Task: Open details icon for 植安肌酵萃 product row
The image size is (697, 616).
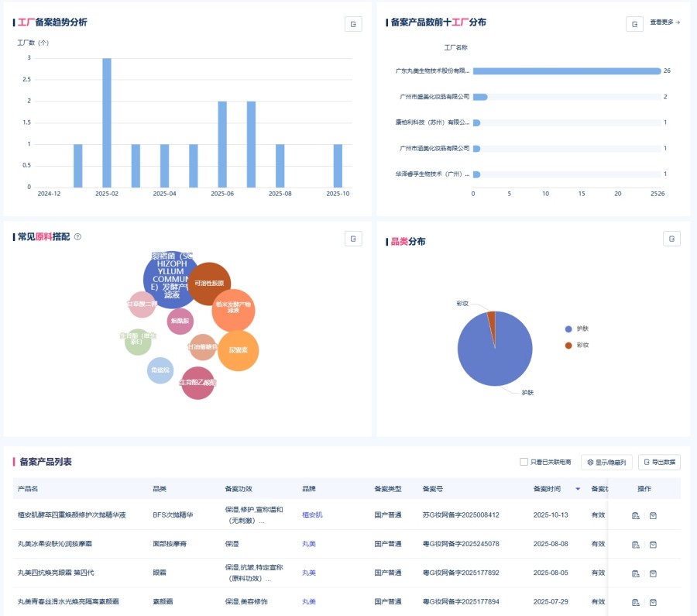Action: pyautogui.click(x=636, y=515)
